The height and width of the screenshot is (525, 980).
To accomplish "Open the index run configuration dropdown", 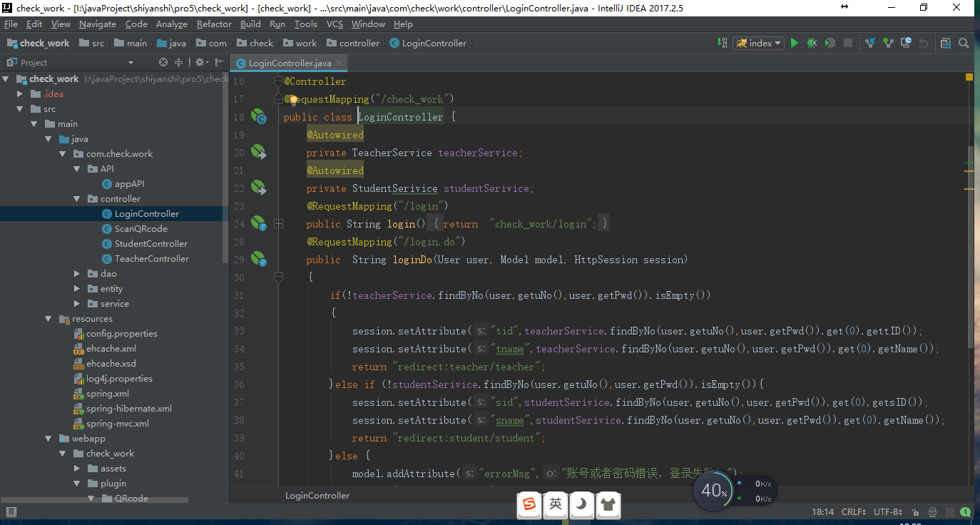I will [x=759, y=44].
